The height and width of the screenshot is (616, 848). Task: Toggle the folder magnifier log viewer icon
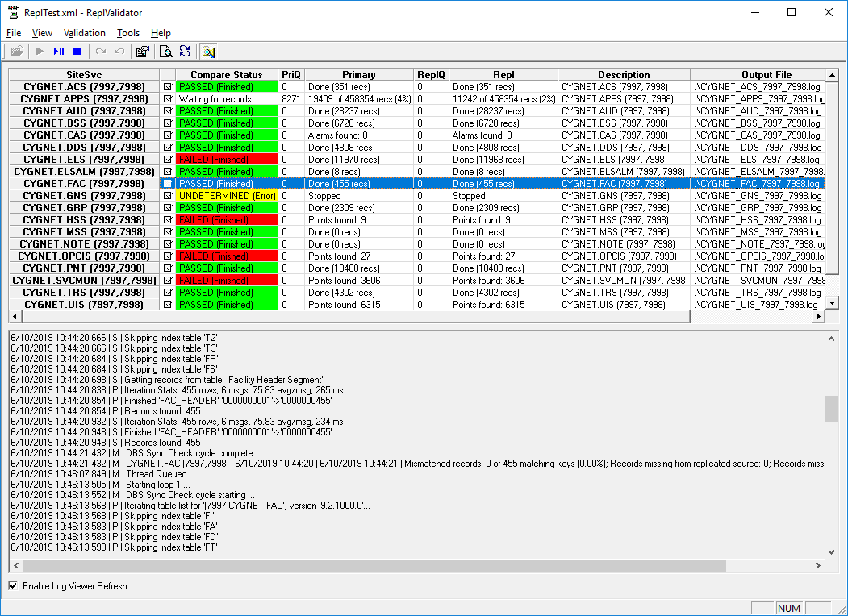coord(209,52)
